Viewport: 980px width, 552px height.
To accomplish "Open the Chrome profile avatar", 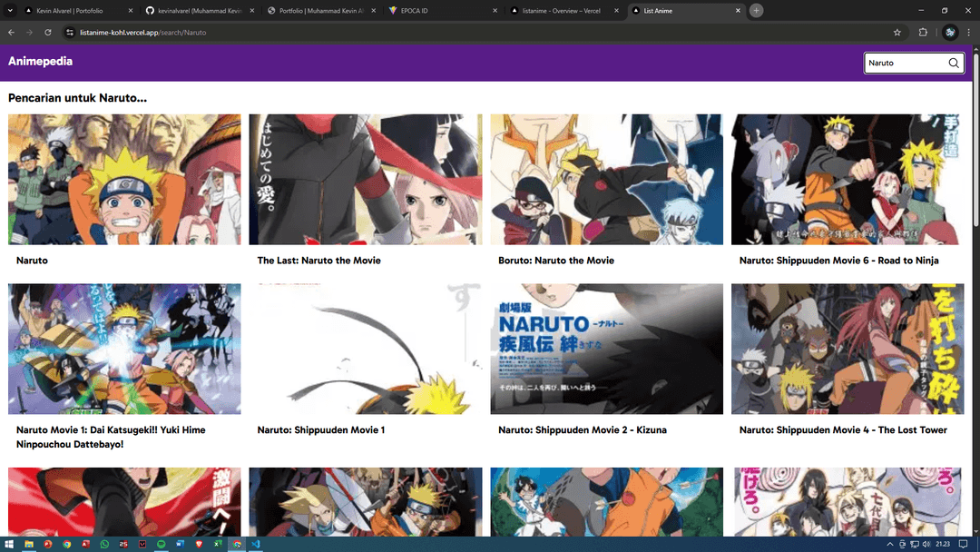I will click(x=949, y=32).
